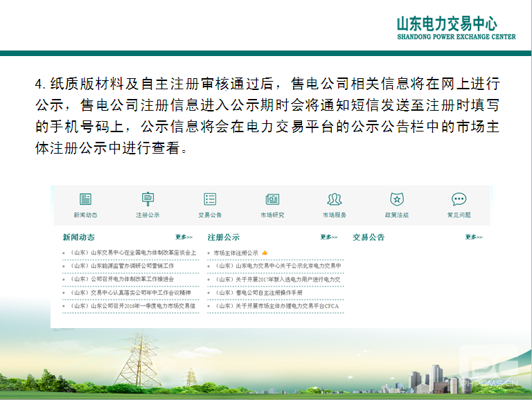Click the 新闻动态 section heading
Screen dimensions: 532x400
pos(78,237)
